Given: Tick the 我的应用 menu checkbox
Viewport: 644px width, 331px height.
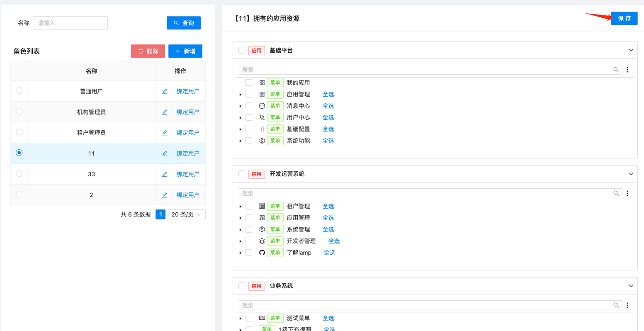Looking at the screenshot, I should click(x=249, y=83).
